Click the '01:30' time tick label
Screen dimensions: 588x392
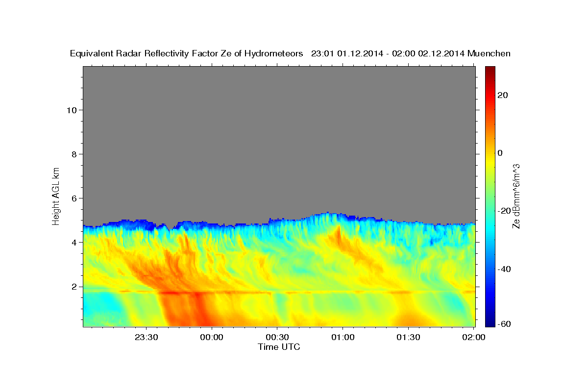tap(408, 337)
